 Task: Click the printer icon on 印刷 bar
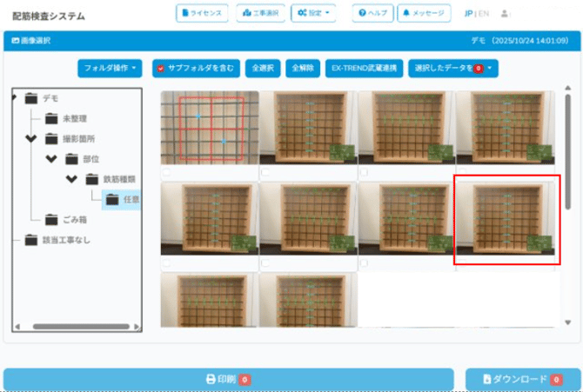click(x=210, y=380)
